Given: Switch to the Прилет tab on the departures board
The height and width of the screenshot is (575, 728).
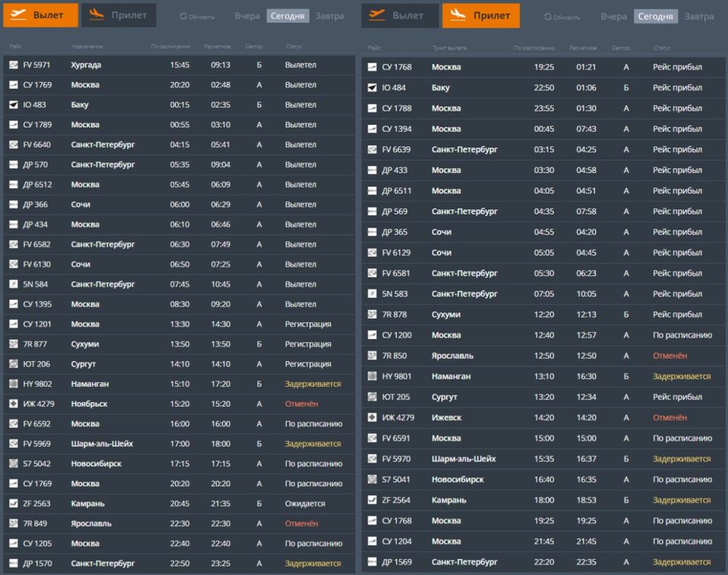Looking at the screenshot, I should pyautogui.click(x=119, y=15).
